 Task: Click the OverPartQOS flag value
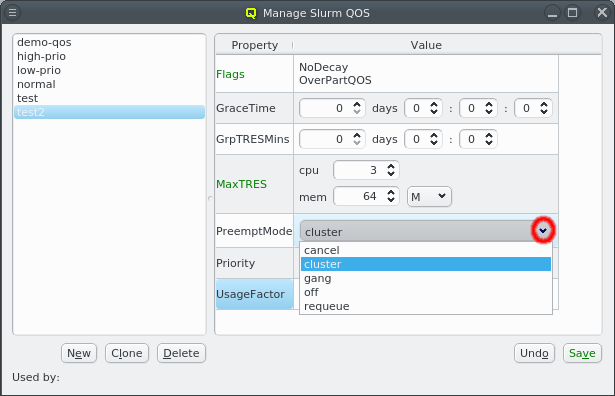(x=335, y=80)
